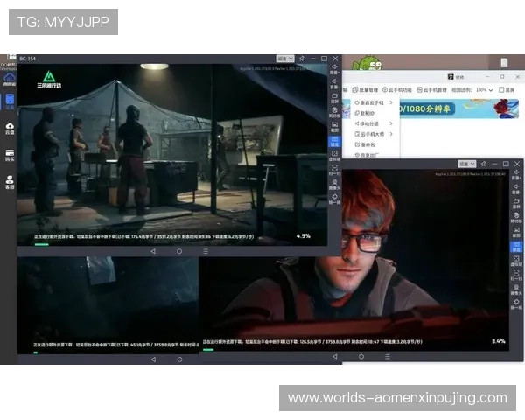Open 客服 customer service icon in sidebar
525x420 pixels.
(x=10, y=182)
